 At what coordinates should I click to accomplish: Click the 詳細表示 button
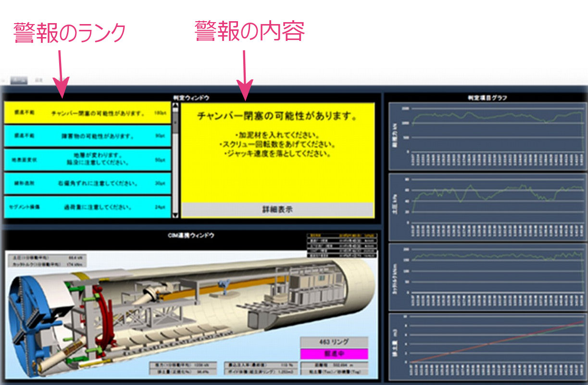click(277, 209)
